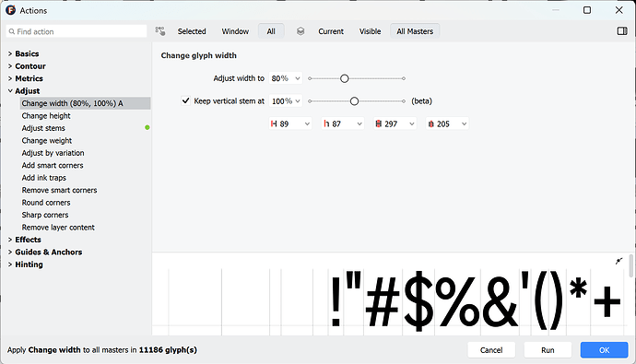
Task: Click the pin icon in preview area
Action: point(618,261)
